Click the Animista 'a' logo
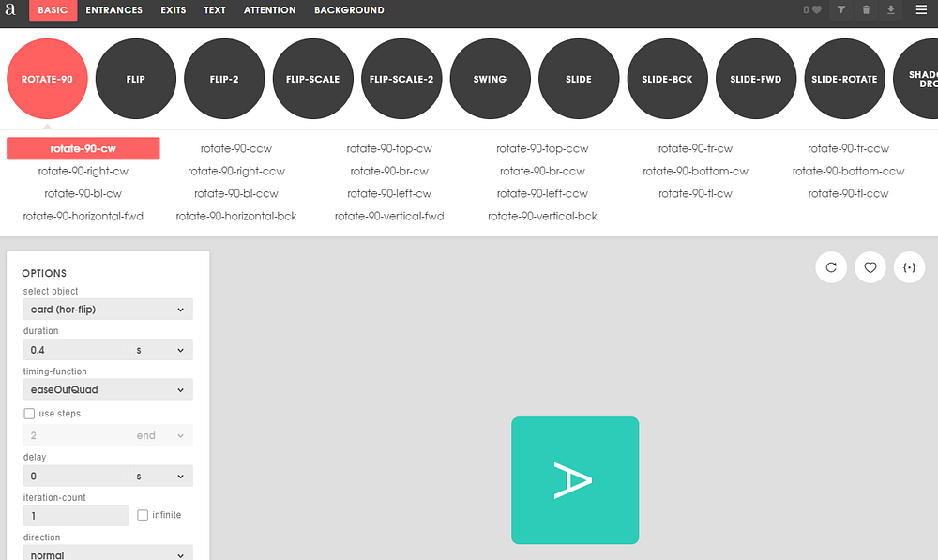 pyautogui.click(x=12, y=10)
